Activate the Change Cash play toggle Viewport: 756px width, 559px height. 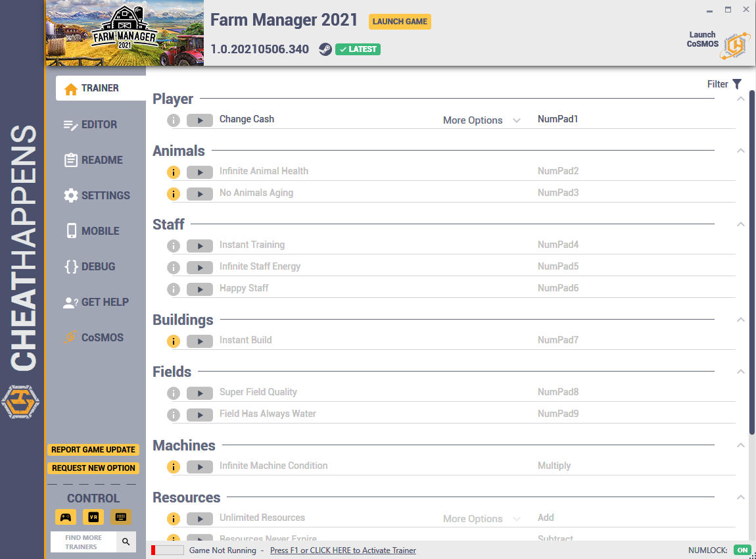pyautogui.click(x=200, y=120)
